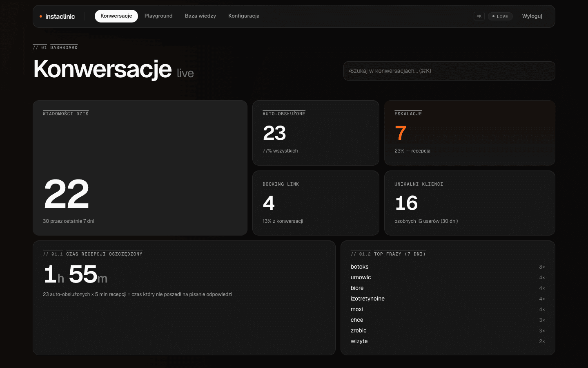The width and height of the screenshot is (588, 368).
Task: Open the Wiadomości dziś card
Action: 140,168
